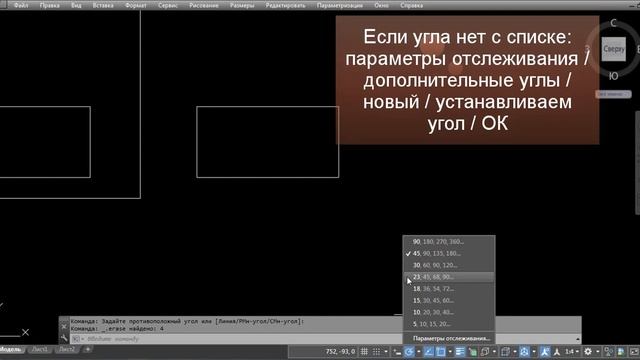Open Размеры menu
The height and width of the screenshot is (360, 640).
[242, 5]
